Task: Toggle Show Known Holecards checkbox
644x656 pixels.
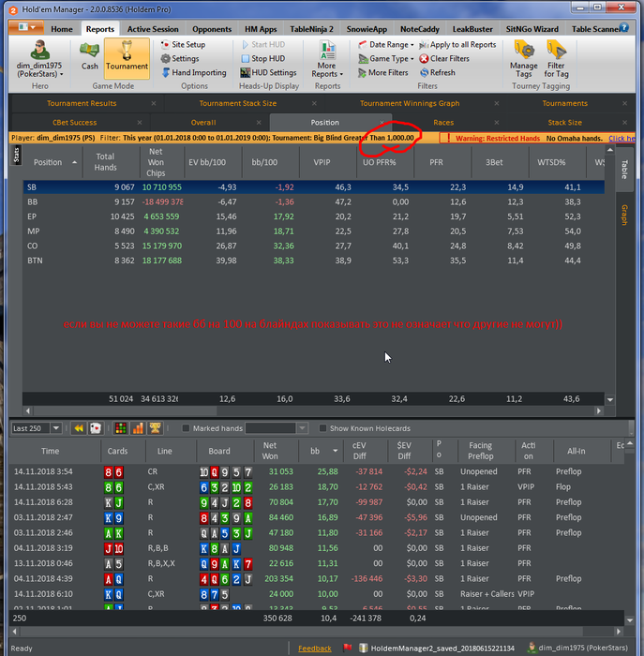Action: [322, 428]
